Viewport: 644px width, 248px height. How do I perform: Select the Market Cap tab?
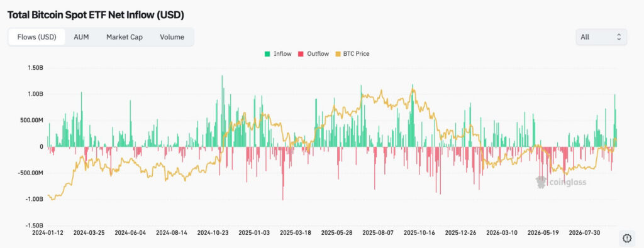pyautogui.click(x=125, y=37)
